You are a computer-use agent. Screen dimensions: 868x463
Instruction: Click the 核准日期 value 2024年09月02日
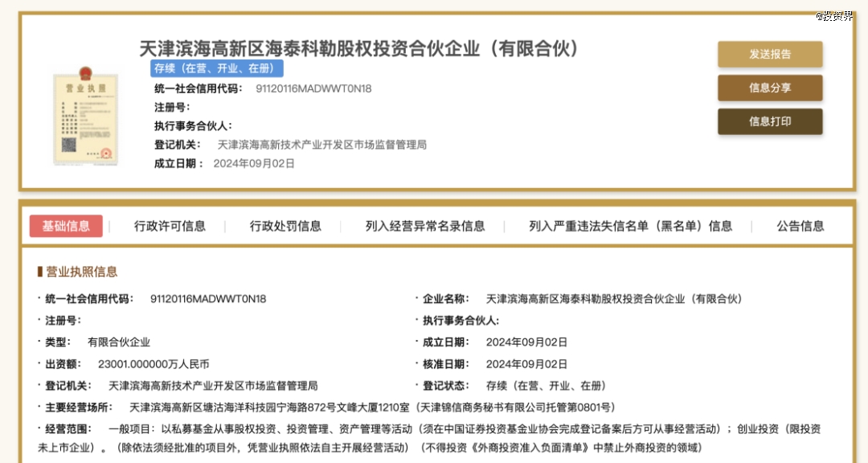526,364
